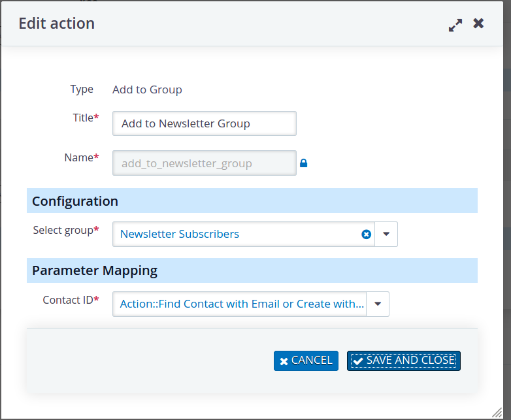Focus the Title input field
Viewport: 511px width, 420px height.
pos(204,123)
